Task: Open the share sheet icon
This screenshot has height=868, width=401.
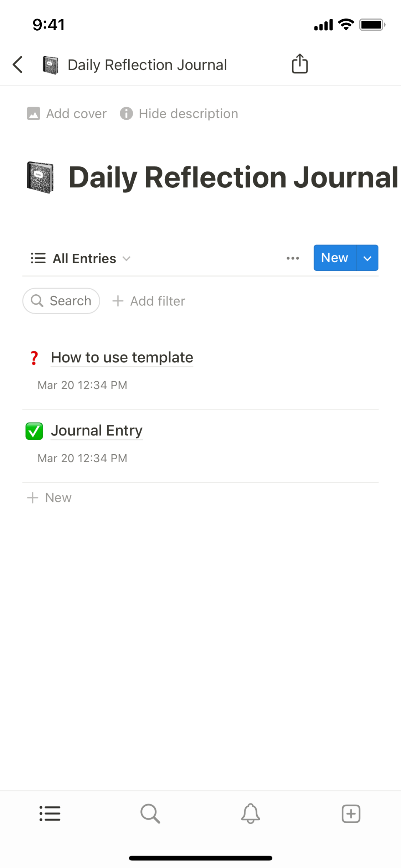Action: (x=299, y=64)
